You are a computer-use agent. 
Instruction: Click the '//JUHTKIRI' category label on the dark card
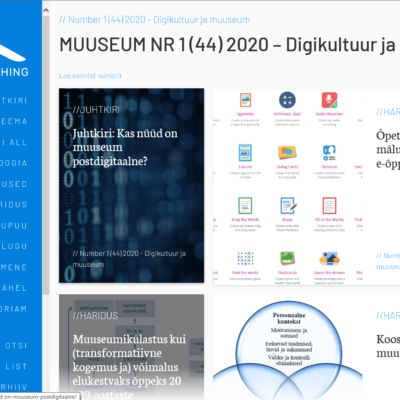click(x=96, y=109)
